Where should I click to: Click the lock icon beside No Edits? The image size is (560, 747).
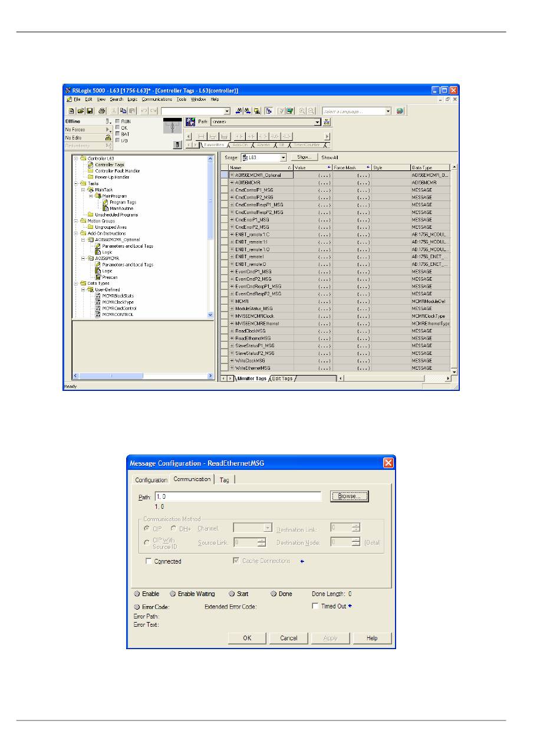click(x=108, y=138)
